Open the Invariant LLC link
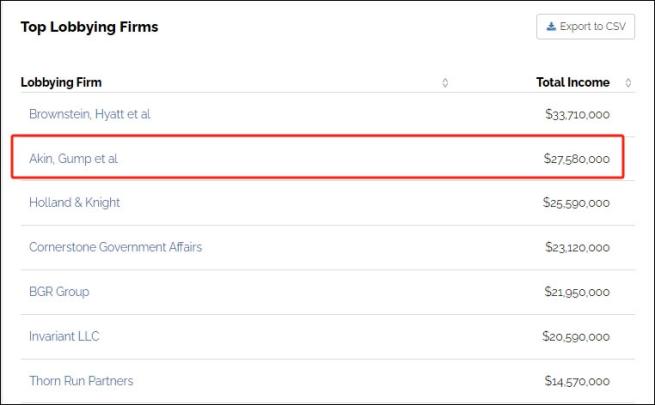 coord(64,336)
